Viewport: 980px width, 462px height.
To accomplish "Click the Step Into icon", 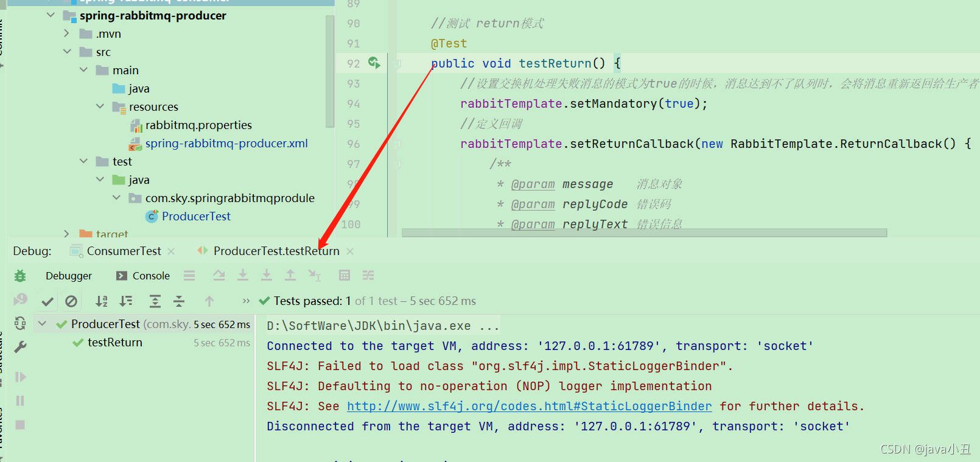I will tap(243, 275).
